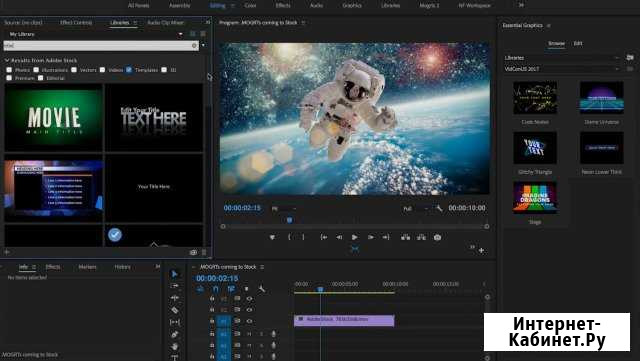This screenshot has width=640, height=361.
Task: Enable the Vectors filter checkbox
Action: coord(74,70)
